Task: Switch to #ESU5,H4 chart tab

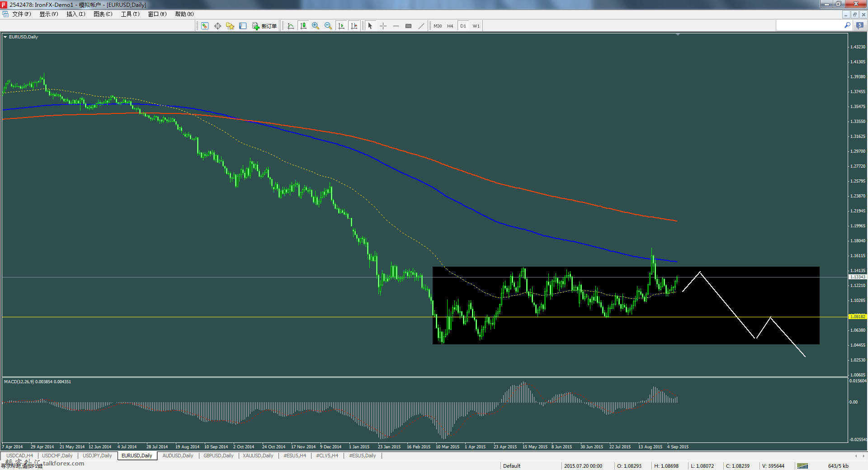Action: click(x=295, y=456)
